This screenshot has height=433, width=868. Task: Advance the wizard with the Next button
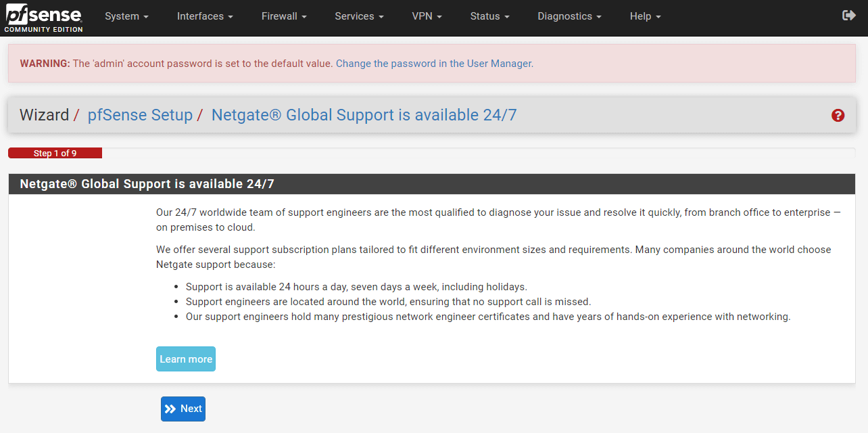pyautogui.click(x=183, y=409)
